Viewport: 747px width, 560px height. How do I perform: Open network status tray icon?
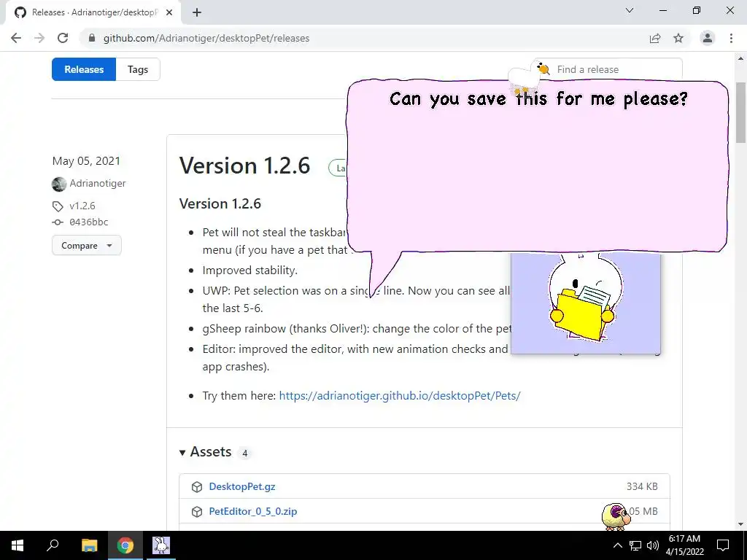point(635,545)
